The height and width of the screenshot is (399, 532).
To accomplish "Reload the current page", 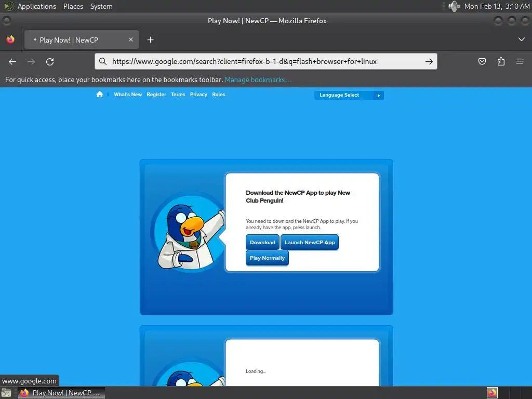I will click(x=50, y=62).
